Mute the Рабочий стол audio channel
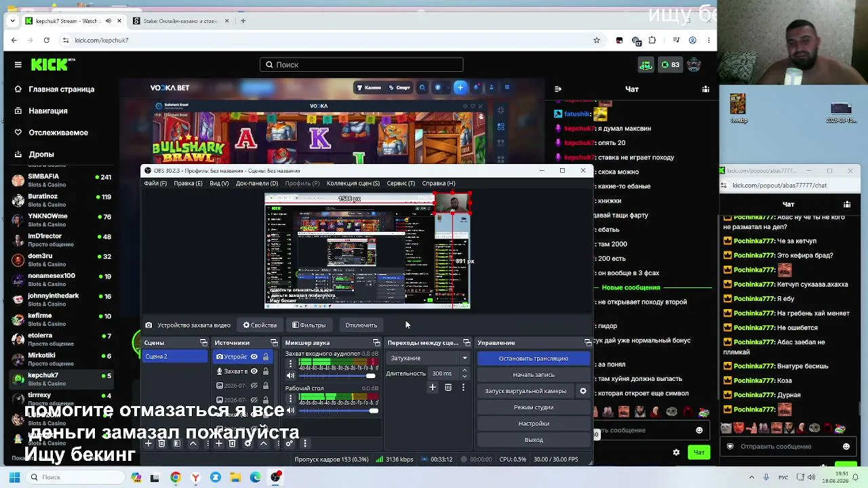The width and height of the screenshot is (868, 488). tap(291, 411)
